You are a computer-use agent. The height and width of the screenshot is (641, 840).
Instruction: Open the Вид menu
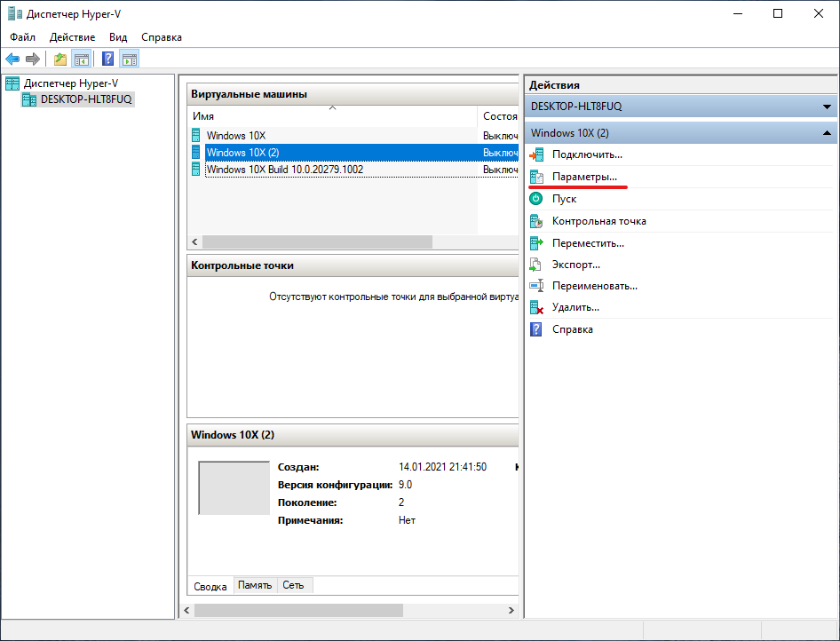point(118,37)
